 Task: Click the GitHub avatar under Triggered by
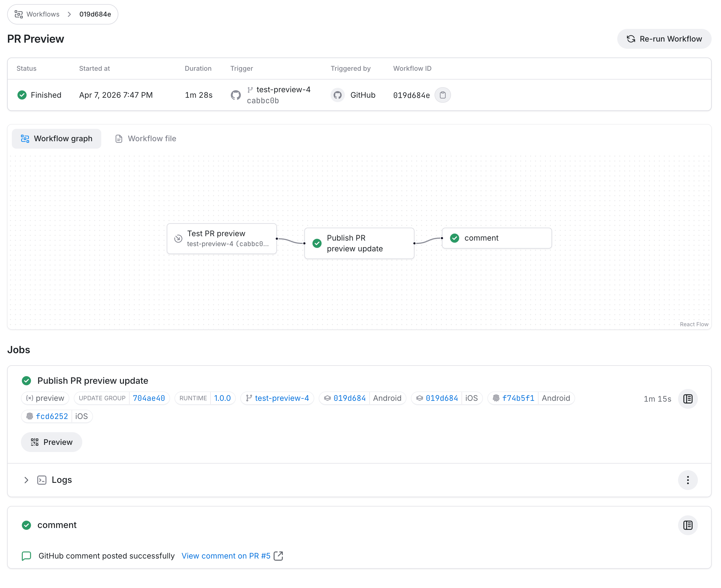click(338, 95)
